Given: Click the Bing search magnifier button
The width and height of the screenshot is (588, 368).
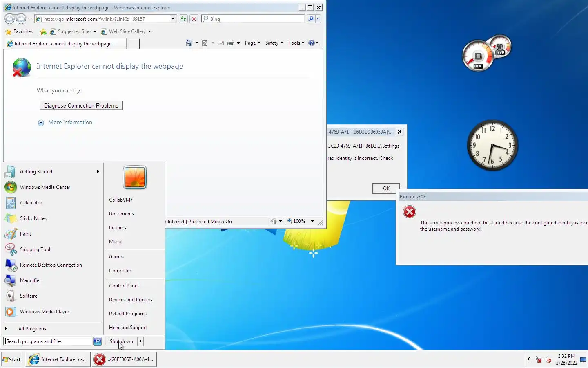Looking at the screenshot, I should pyautogui.click(x=311, y=19).
